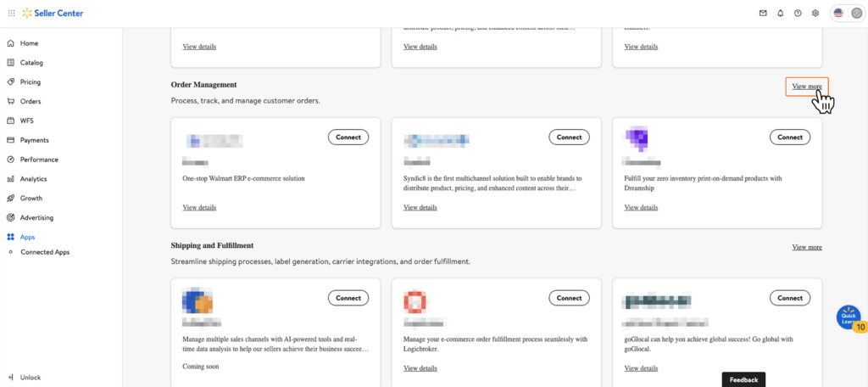Open the messages envelope icon
This screenshot has height=387, width=868.
coord(763,13)
